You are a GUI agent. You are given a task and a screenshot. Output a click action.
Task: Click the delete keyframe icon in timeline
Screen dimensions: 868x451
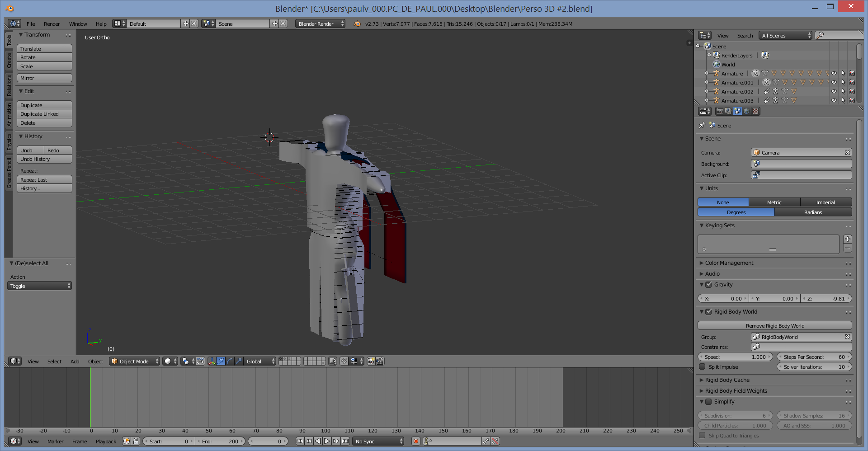click(495, 441)
